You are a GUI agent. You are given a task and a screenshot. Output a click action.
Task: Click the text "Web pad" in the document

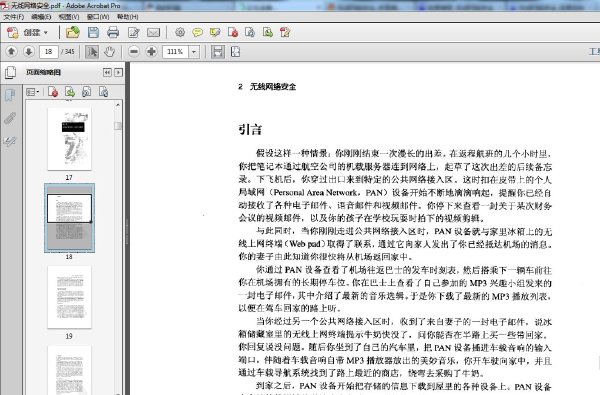pos(305,244)
